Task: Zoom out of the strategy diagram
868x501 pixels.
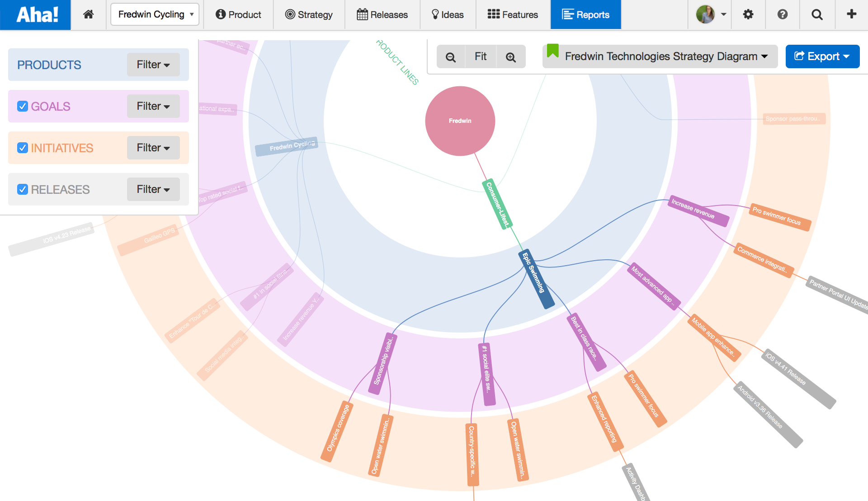Action: point(451,56)
